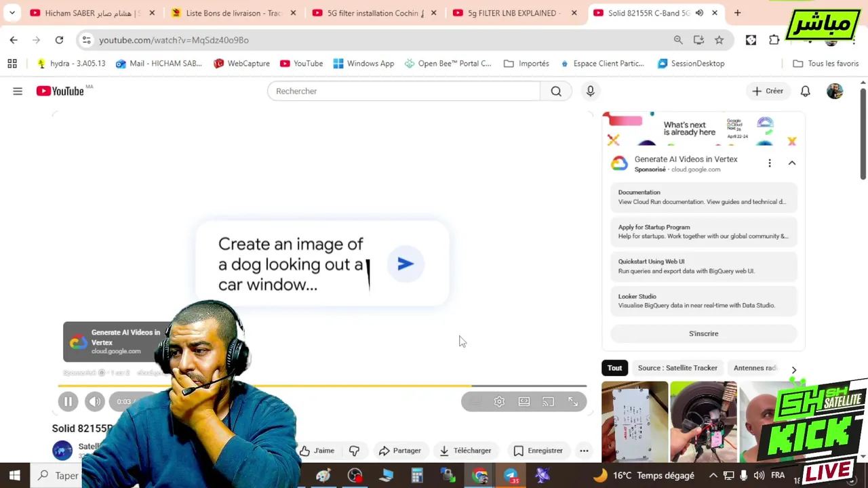Open Quickstart Using Web UI link
The image size is (868, 488).
coord(703,266)
